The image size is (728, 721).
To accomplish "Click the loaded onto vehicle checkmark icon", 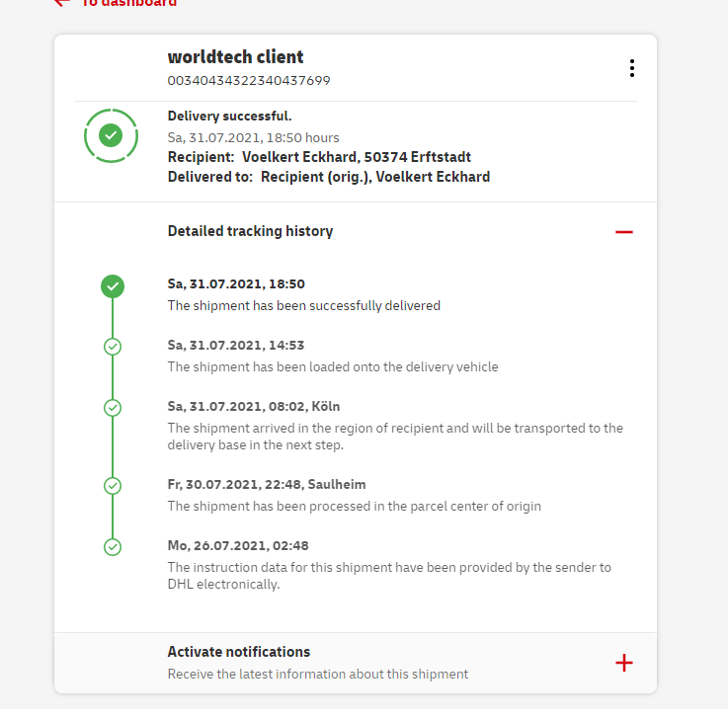I will pos(113,347).
